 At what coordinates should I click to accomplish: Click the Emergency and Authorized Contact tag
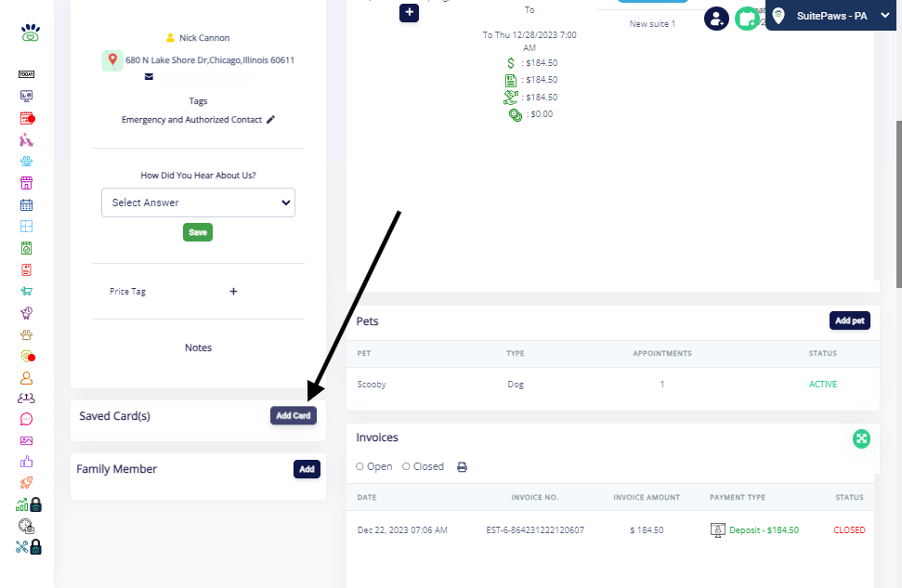click(191, 120)
